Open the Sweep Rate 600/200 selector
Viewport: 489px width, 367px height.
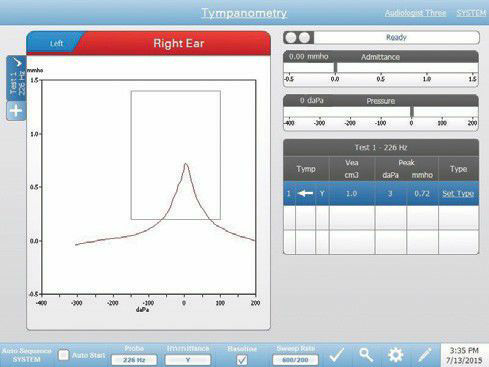(x=295, y=360)
